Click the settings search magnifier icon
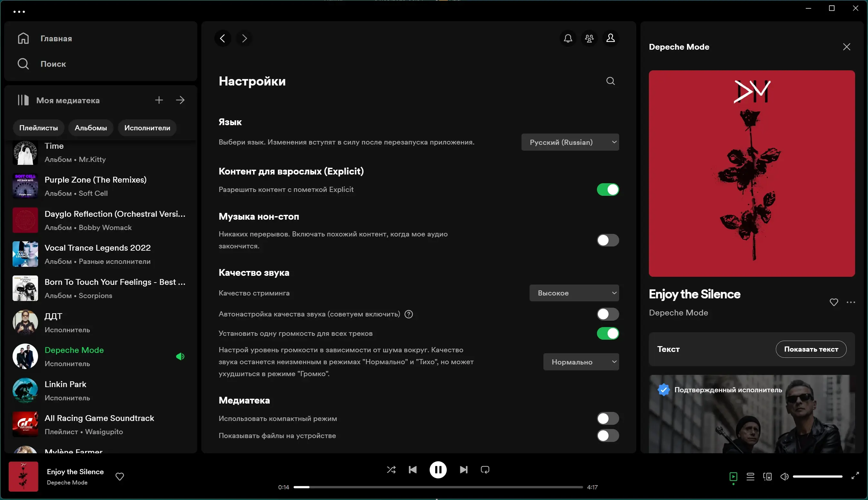 [610, 81]
